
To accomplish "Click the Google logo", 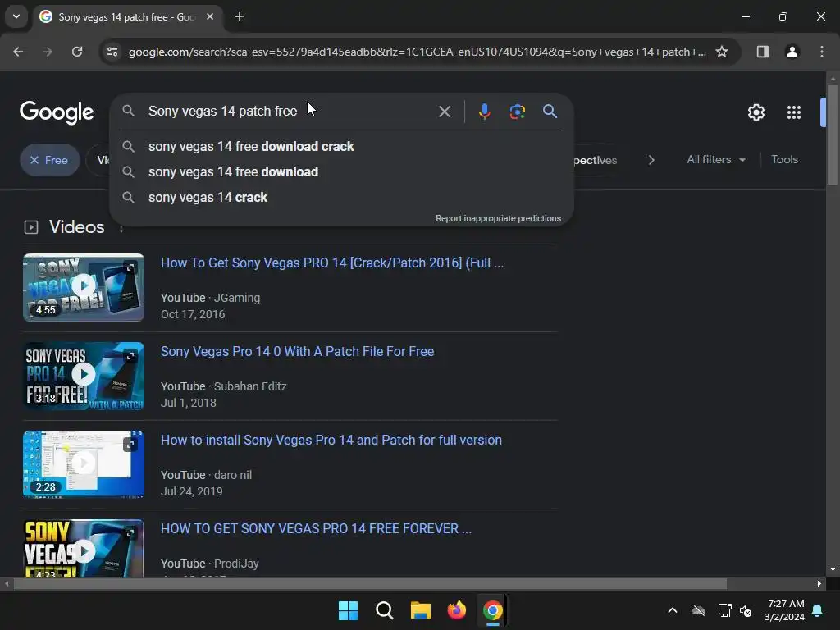I will [57, 112].
